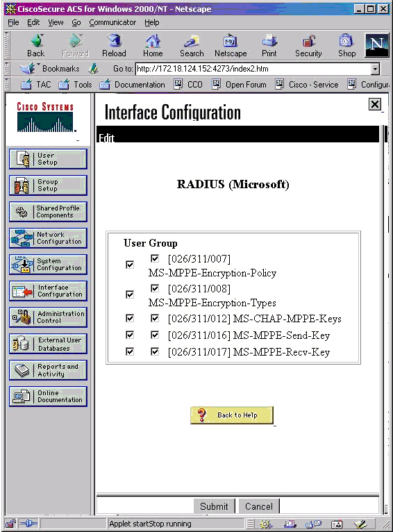Open the Navigator component bar icon
Screen dimensions: 393x532
point(266,524)
